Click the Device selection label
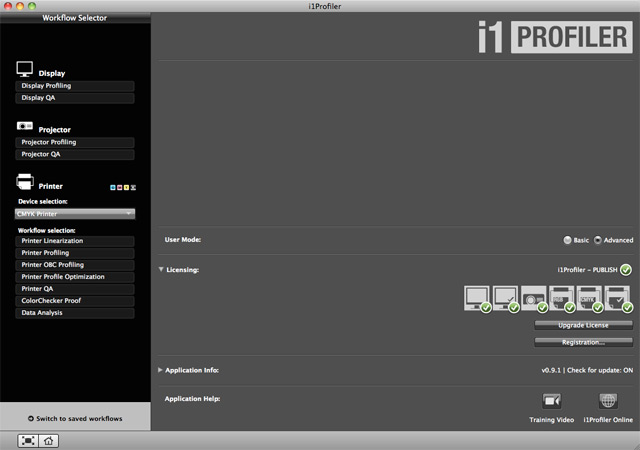Screen dimensions: 640x450 pos(43,201)
